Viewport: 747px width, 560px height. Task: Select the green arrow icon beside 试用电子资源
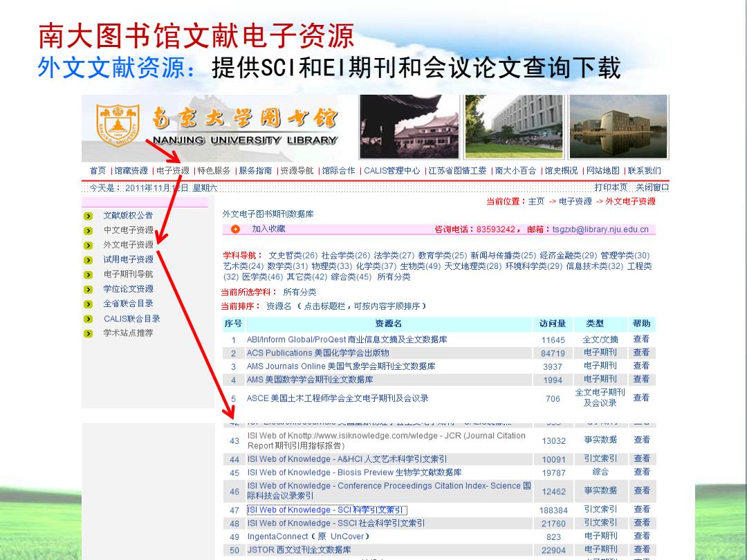[x=88, y=260]
